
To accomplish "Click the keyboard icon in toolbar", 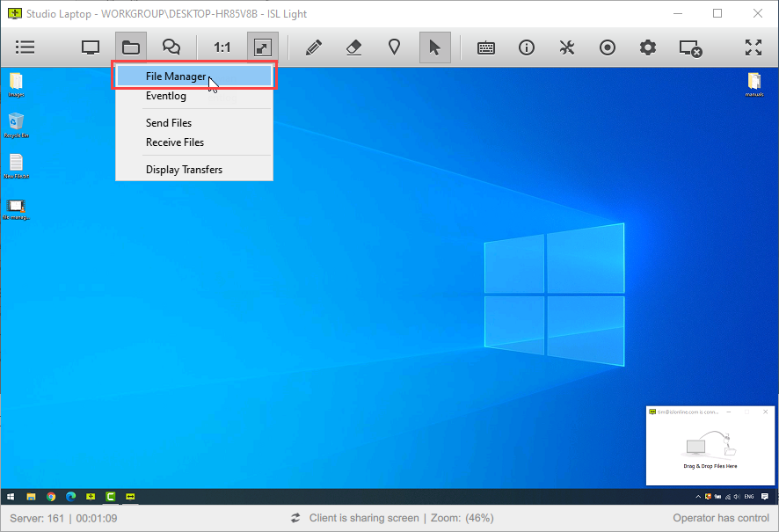I will pyautogui.click(x=486, y=47).
